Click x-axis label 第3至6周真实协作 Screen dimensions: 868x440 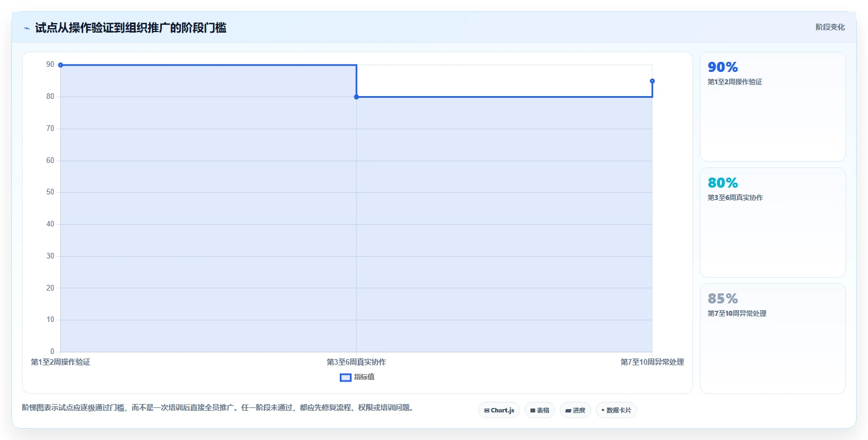pyautogui.click(x=356, y=362)
